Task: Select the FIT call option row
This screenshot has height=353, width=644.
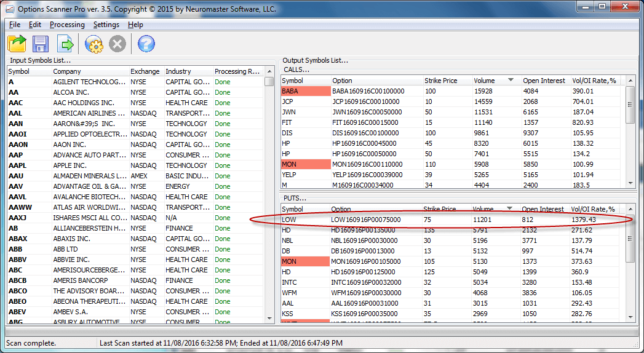Action: click(450, 122)
